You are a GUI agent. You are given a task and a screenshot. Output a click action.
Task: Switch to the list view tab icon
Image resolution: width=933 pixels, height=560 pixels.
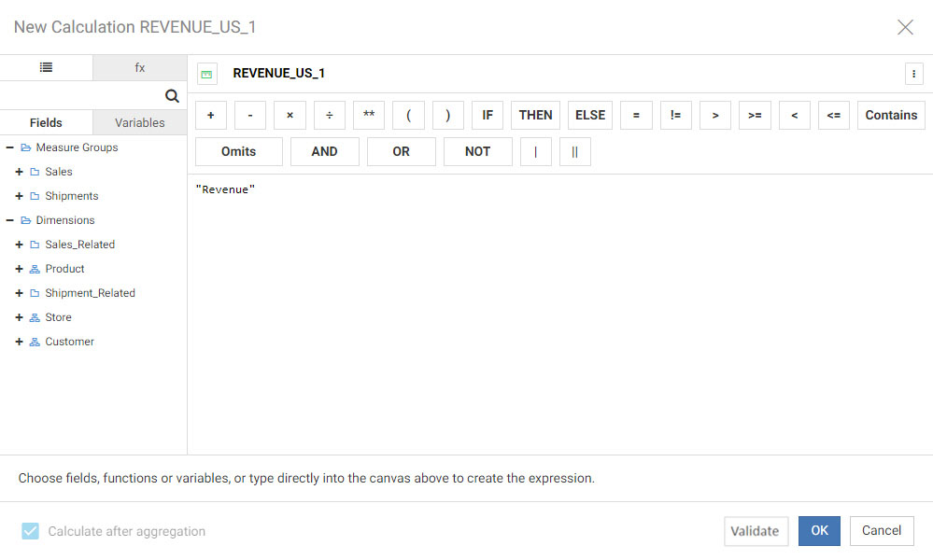(x=46, y=68)
